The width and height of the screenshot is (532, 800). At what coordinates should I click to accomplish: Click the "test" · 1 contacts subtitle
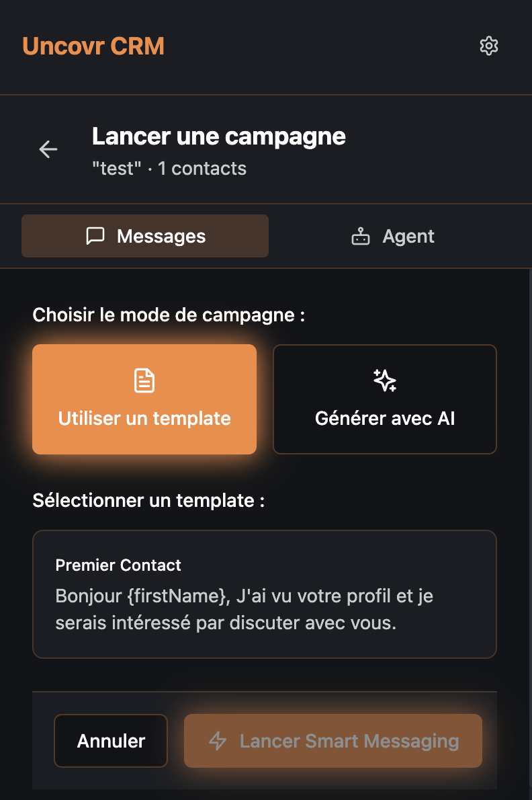(x=169, y=168)
